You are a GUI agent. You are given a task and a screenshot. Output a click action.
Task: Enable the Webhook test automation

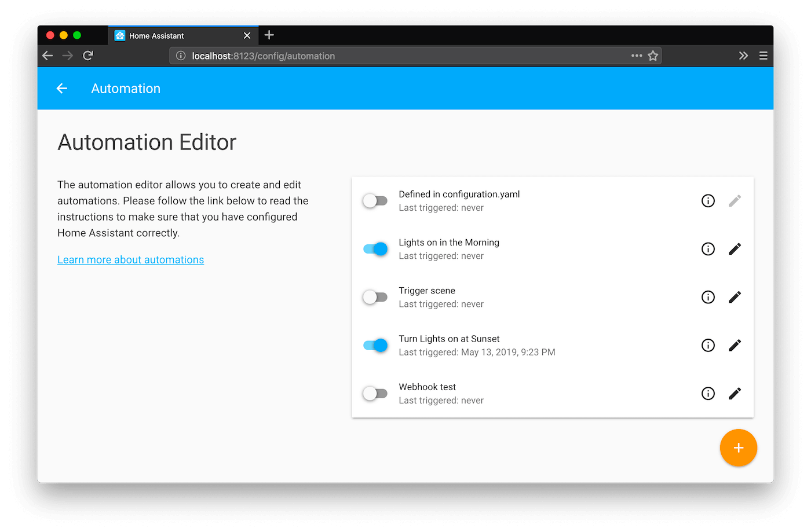point(375,393)
